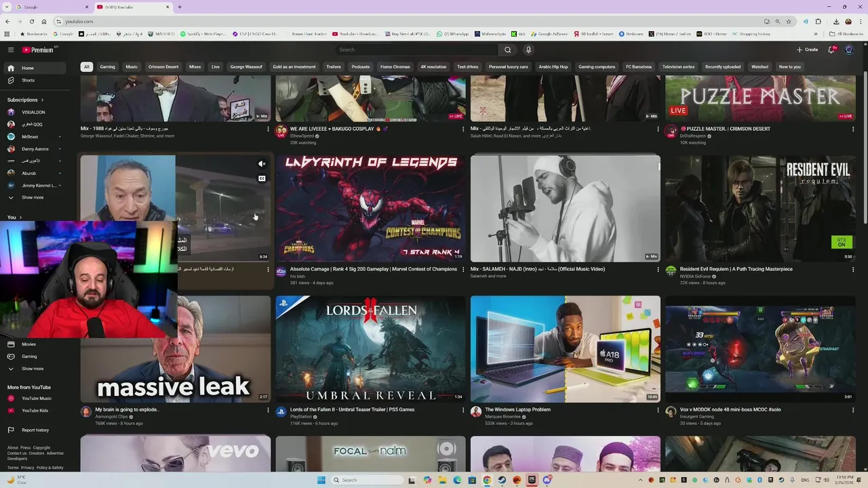Image resolution: width=868 pixels, height=488 pixels.
Task: Open options menu for Windows Laptop Problem video
Action: pos(658,410)
